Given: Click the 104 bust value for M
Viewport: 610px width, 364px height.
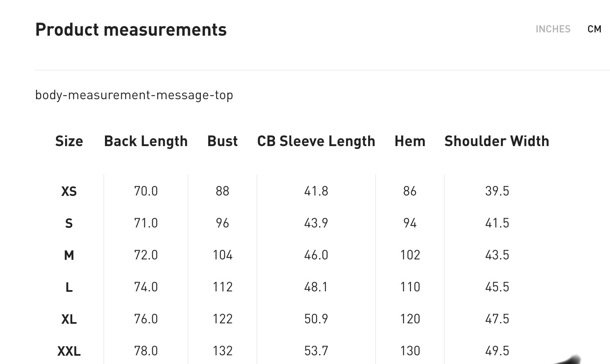Looking at the screenshot, I should pos(222,255).
